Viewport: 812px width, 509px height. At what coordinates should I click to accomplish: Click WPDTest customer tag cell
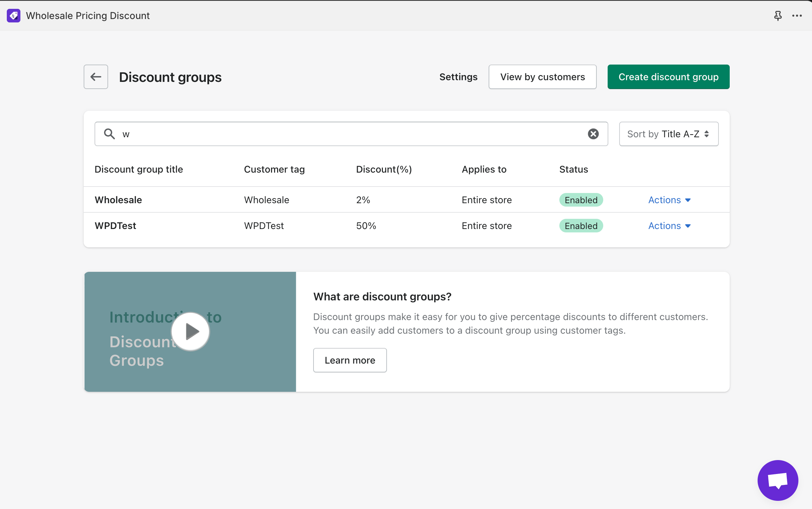[x=264, y=226]
